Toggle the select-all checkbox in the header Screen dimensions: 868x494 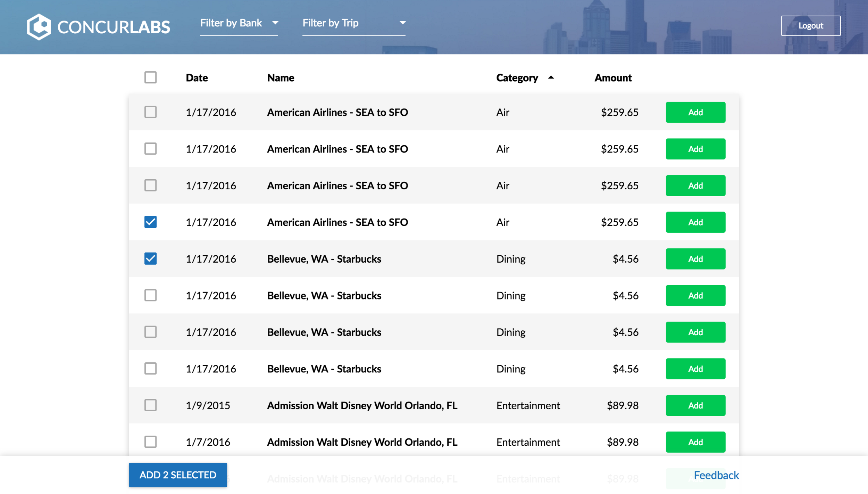click(x=150, y=77)
